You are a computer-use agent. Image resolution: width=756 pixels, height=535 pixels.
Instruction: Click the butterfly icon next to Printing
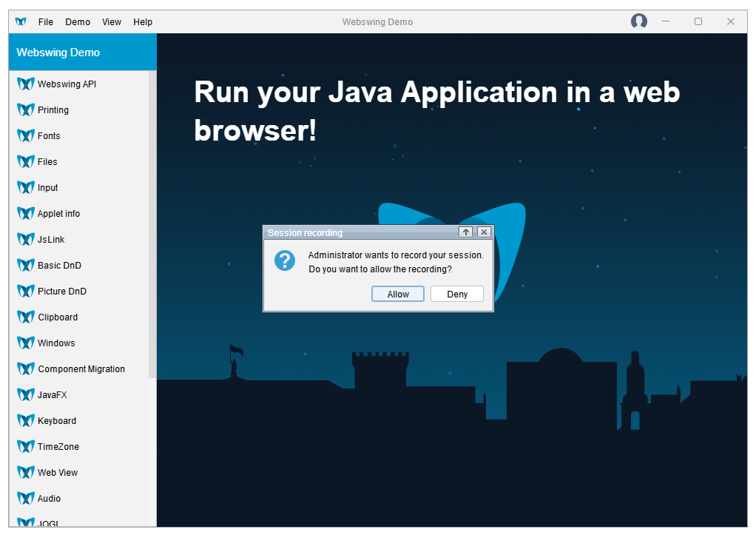tap(26, 110)
